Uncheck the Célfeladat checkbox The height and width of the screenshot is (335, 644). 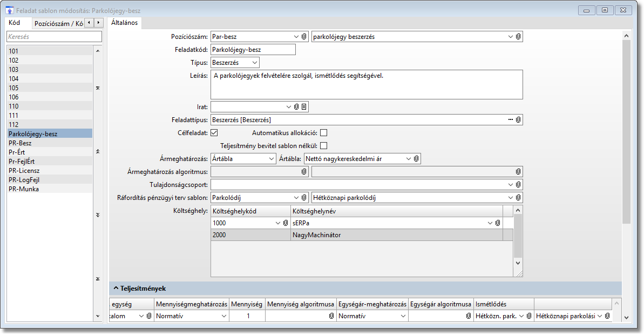214,132
